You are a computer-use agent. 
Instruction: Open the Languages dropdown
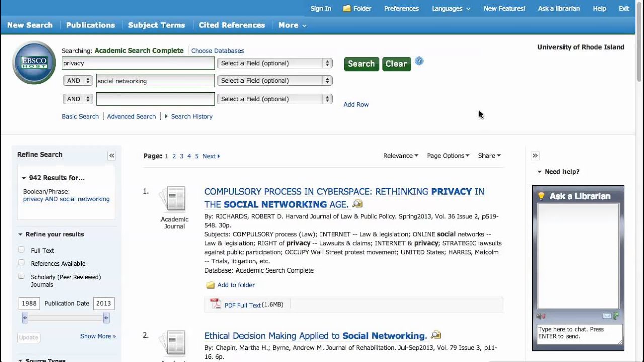(451, 8)
